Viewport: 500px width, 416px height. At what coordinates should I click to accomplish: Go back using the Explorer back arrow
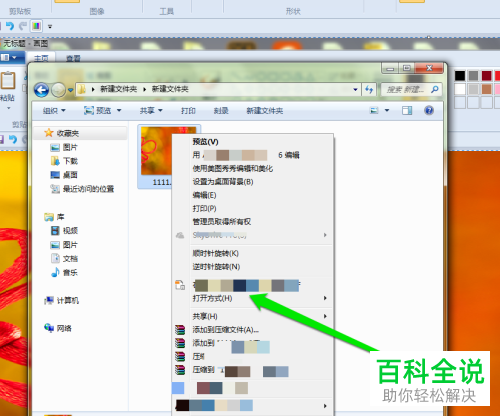pyautogui.click(x=41, y=90)
